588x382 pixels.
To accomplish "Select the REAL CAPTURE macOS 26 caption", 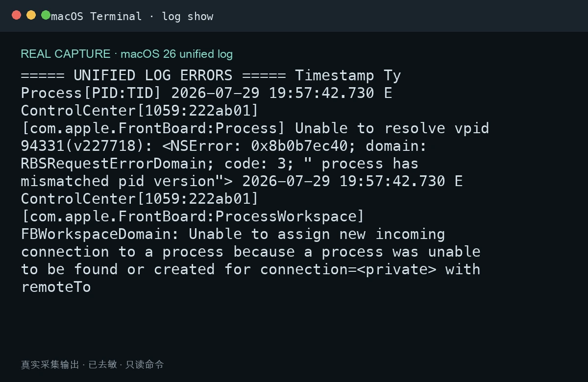I will click(x=126, y=54).
